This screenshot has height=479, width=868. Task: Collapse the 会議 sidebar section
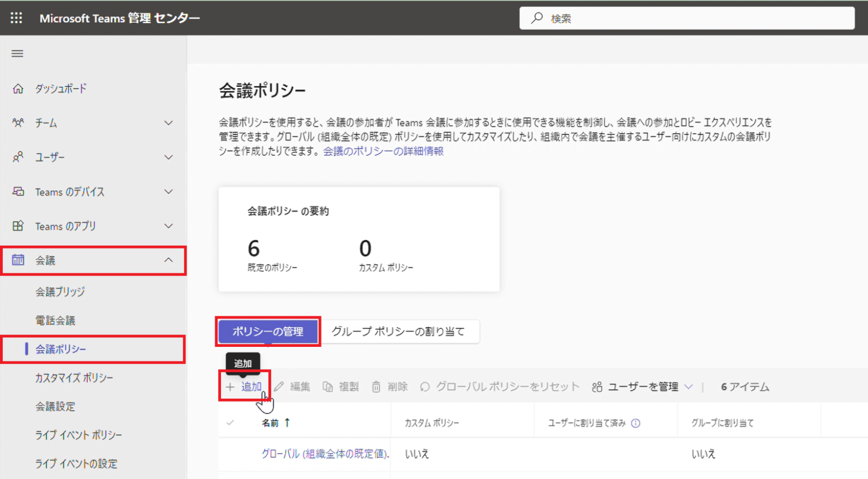pyautogui.click(x=168, y=260)
